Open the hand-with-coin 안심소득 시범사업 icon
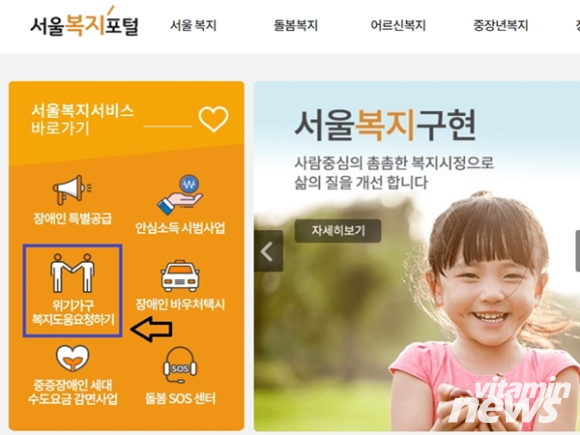 (180, 195)
